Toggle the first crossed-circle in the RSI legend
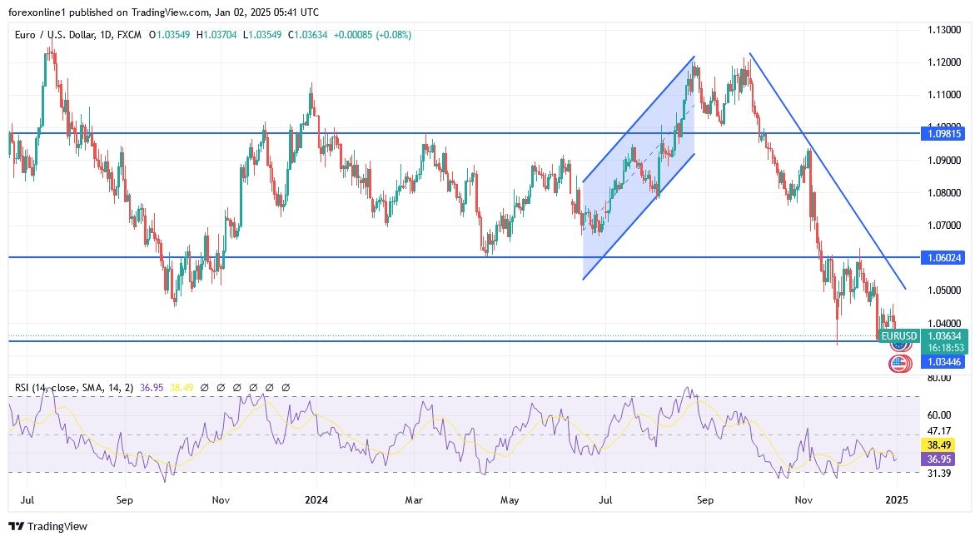The width and height of the screenshot is (980, 541). click(204, 387)
